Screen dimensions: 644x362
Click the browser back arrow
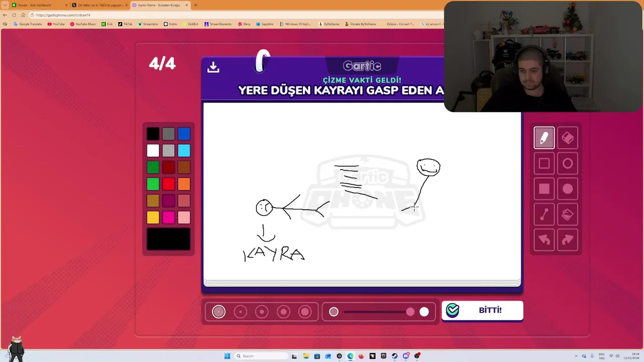click(x=5, y=15)
